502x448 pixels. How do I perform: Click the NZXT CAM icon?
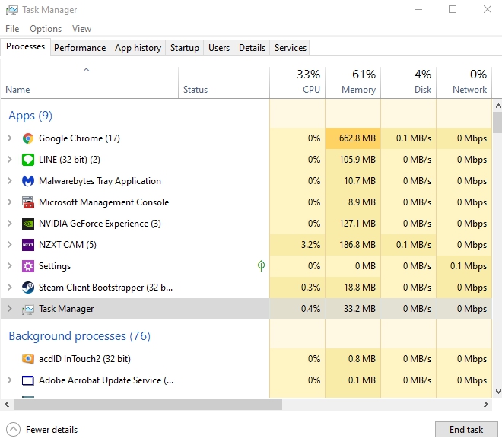(x=28, y=245)
